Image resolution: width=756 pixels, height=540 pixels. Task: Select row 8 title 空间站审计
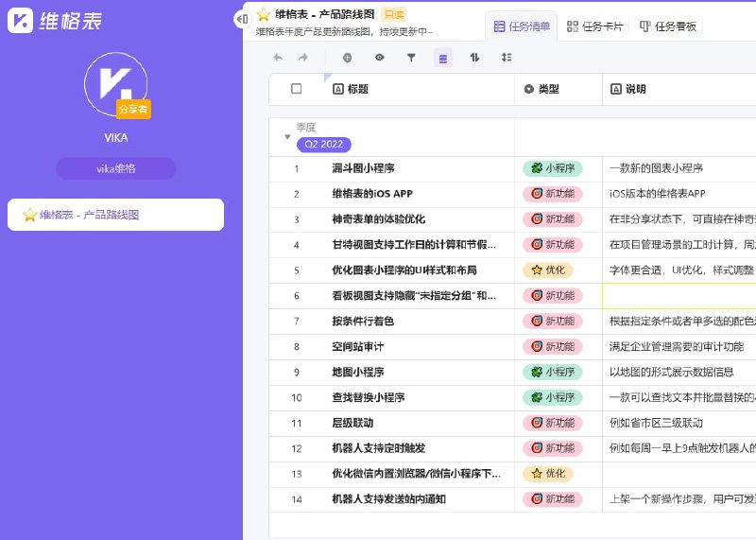tap(358, 347)
